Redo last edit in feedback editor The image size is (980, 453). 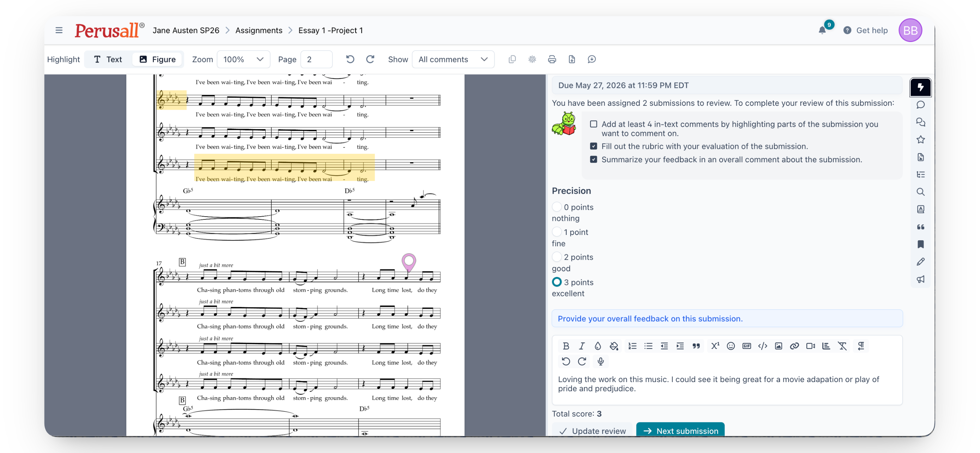coord(582,361)
